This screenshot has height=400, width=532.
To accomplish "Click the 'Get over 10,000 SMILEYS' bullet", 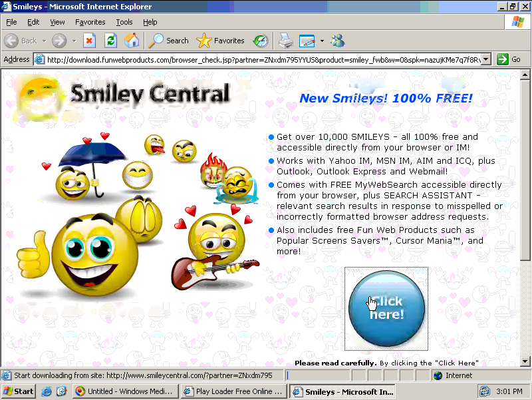I will 377,142.
